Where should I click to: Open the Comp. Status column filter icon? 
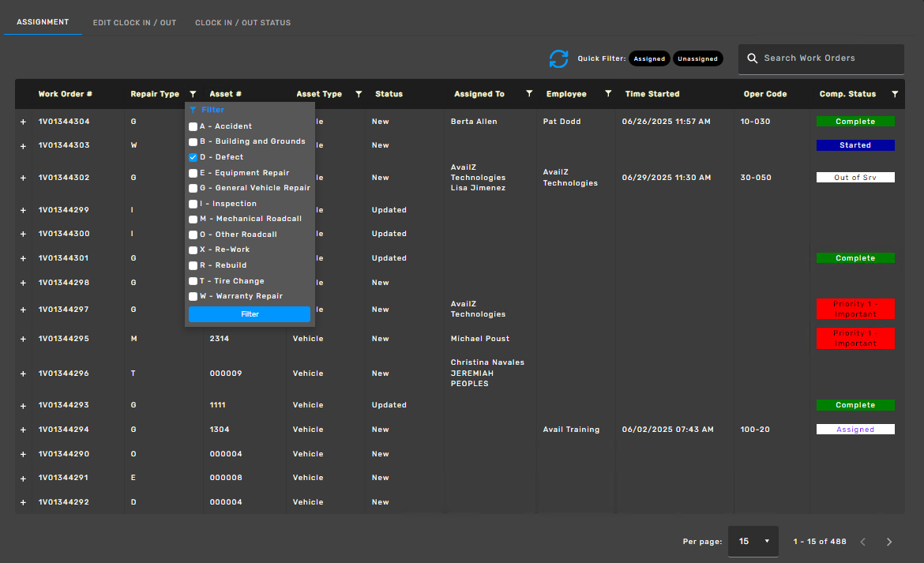click(x=895, y=94)
